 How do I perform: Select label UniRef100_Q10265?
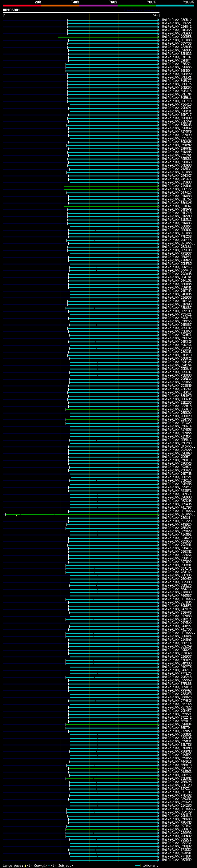tap(176, 806)
